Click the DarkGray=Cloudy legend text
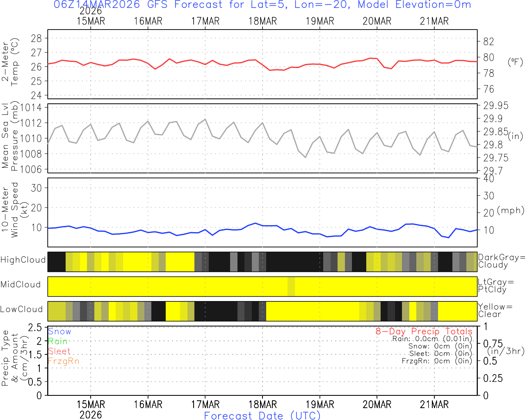Viewport: 525px width, 420px height. pos(501,261)
